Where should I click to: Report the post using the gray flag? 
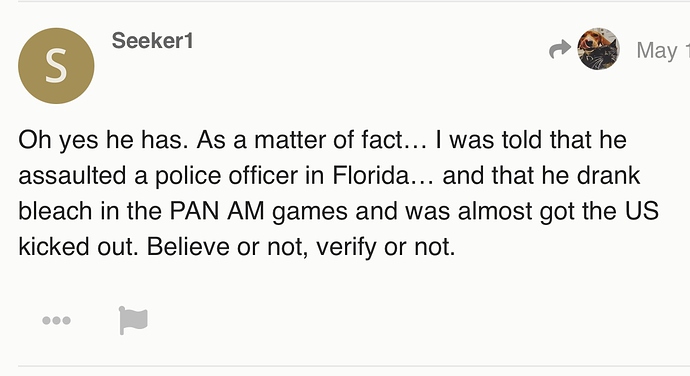click(x=133, y=321)
